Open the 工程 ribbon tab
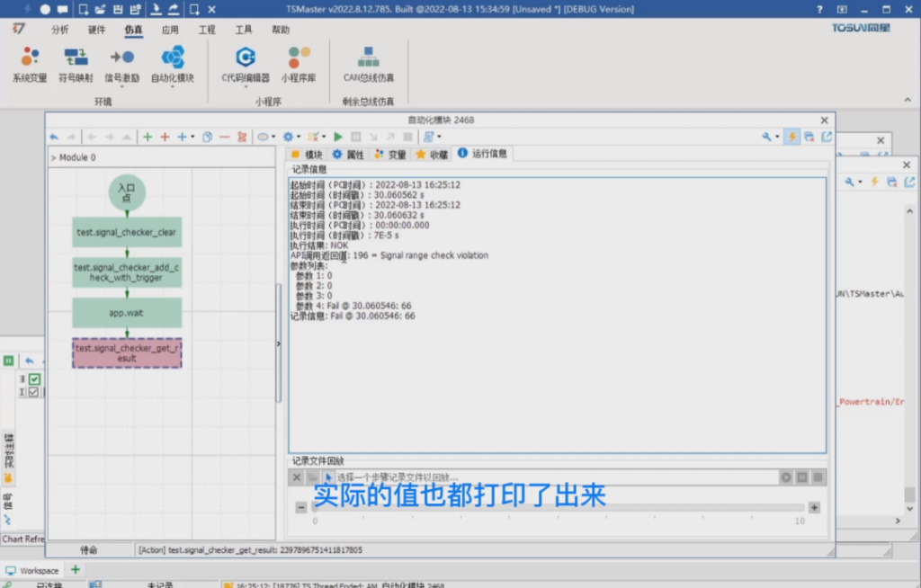The image size is (921, 588). [x=206, y=30]
